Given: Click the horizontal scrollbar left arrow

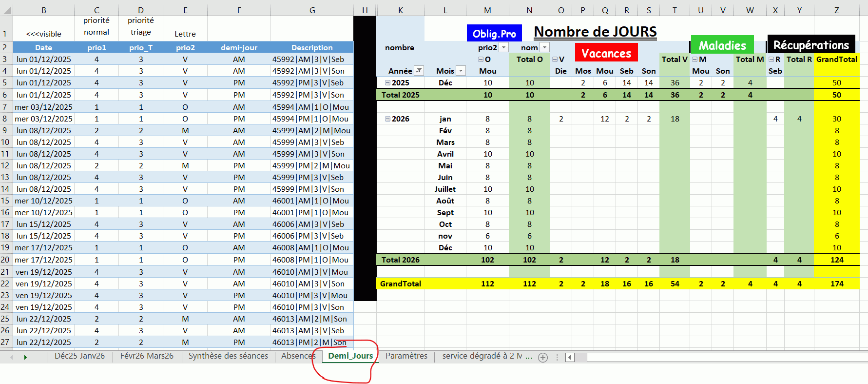Looking at the screenshot, I should click(x=570, y=358).
